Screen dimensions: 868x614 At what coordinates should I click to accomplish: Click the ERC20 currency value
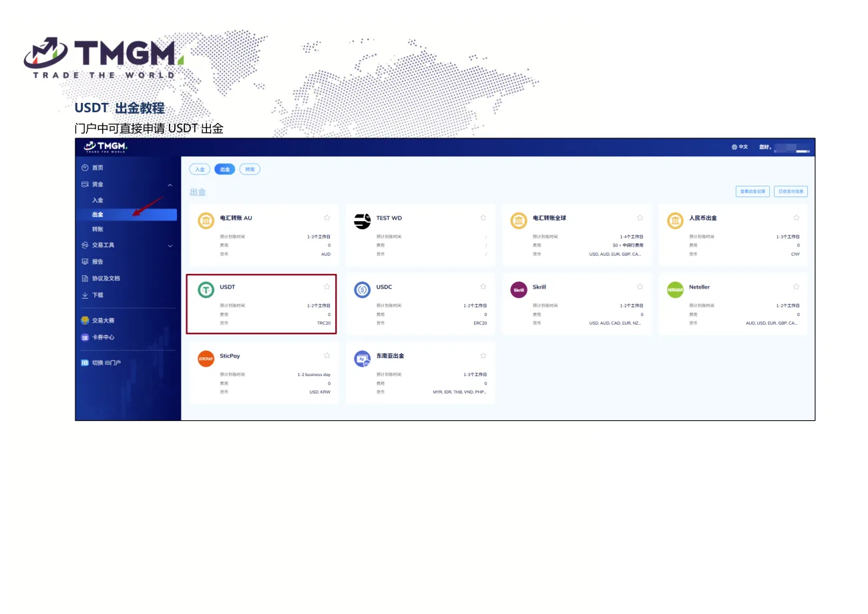click(480, 323)
